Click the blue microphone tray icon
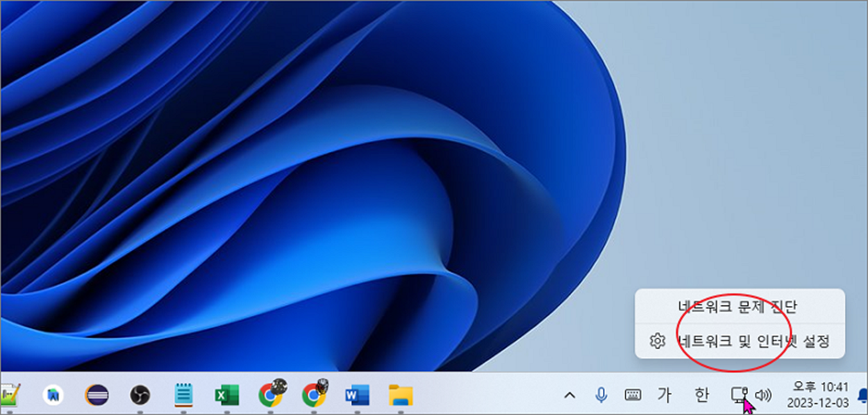Viewport: 868px width, 415px height. [x=601, y=396]
